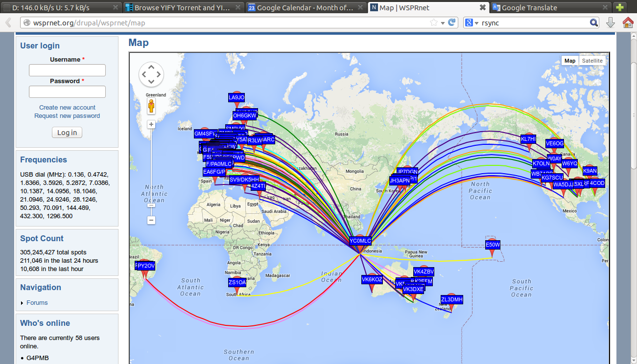Switch map to Map view
637x364 pixels.
570,61
